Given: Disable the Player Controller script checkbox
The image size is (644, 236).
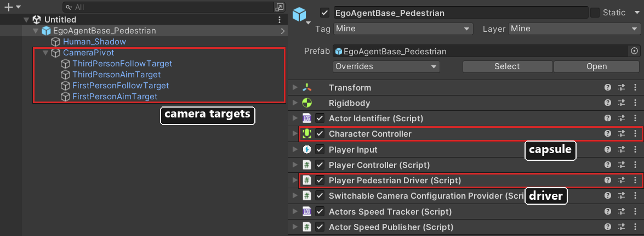Looking at the screenshot, I should click(x=320, y=165).
